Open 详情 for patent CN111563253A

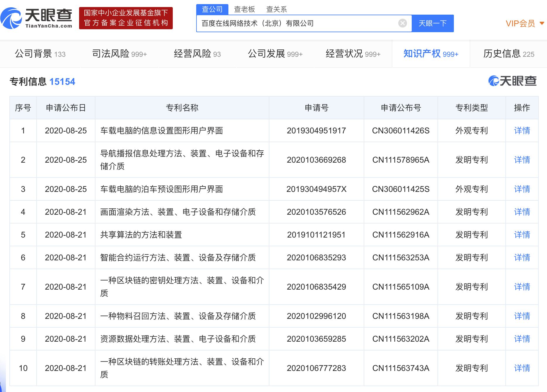click(x=522, y=257)
